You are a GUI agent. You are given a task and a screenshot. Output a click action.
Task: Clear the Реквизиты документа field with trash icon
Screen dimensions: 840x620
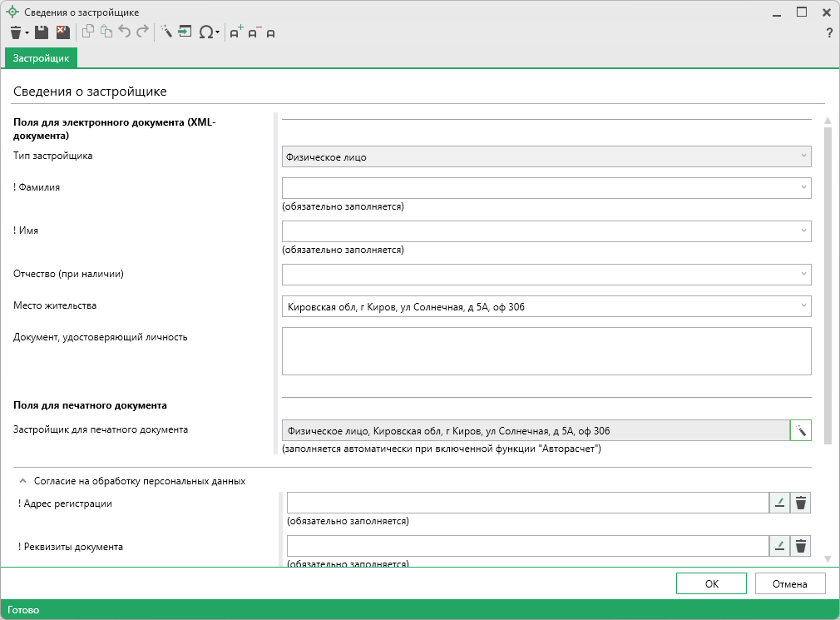tap(800, 546)
